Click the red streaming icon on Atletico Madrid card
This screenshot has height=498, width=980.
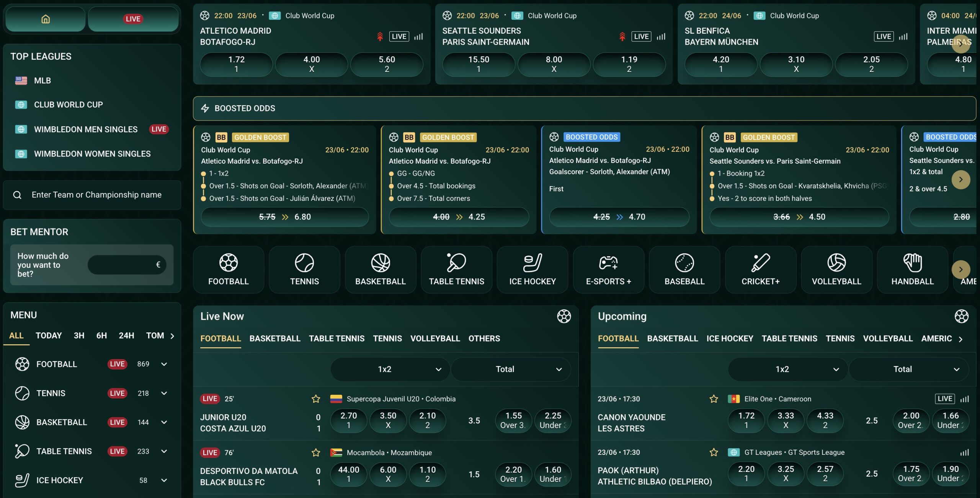click(380, 37)
